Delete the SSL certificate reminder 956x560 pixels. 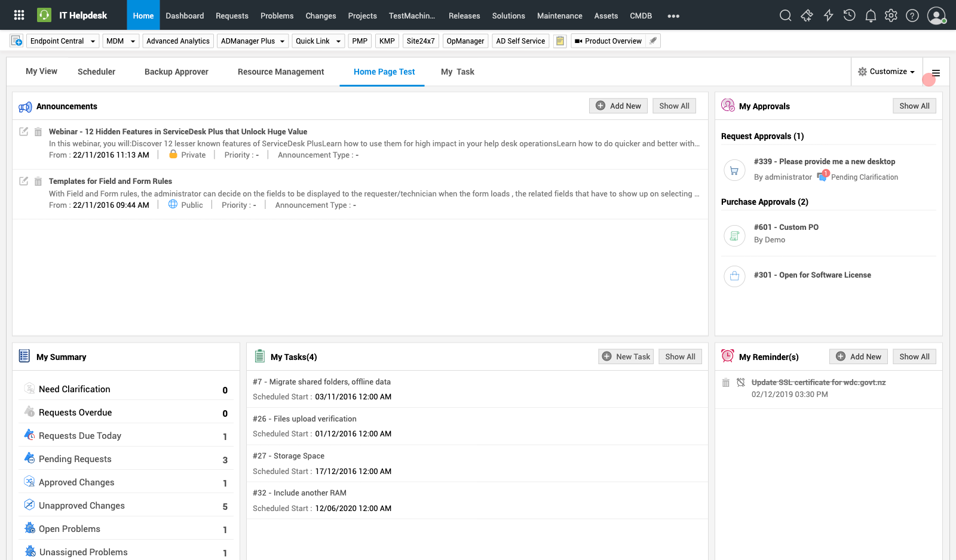726,383
